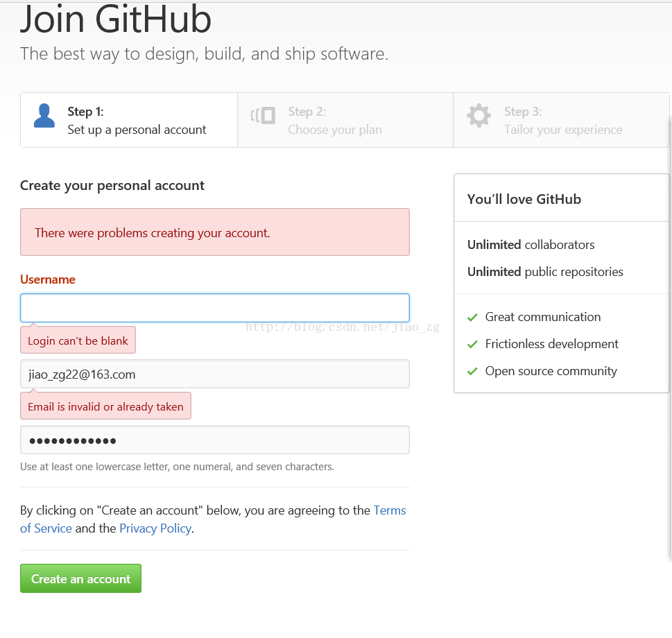Viewport: 672px width, 638px height.
Task: Click the tagline 'The best way to design, build, and ship software.'
Action: pos(204,54)
